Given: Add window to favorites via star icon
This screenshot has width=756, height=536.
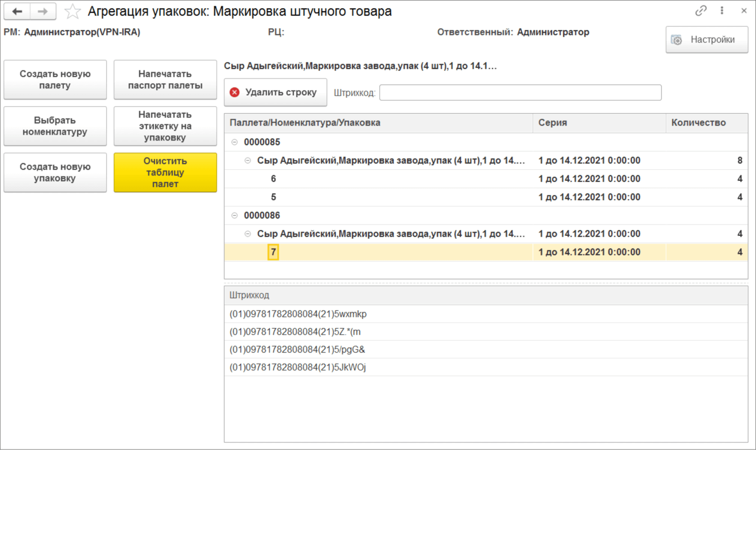Looking at the screenshot, I should (72, 11).
